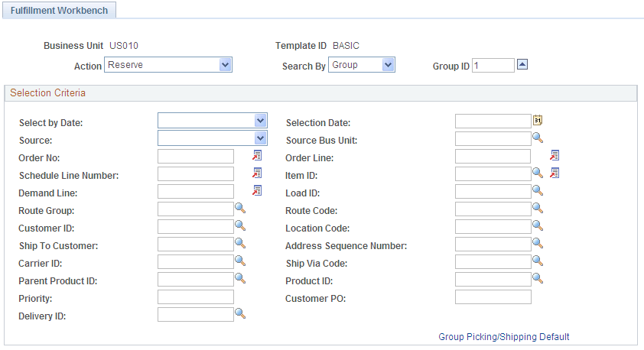Open the Group Picking/Shipping Default link
Image resolution: width=644 pixels, height=350 pixels.
pyautogui.click(x=503, y=337)
